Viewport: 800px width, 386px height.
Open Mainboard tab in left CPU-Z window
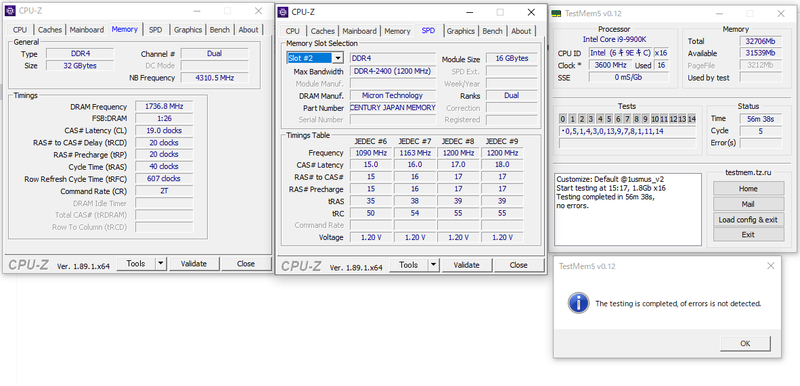(x=87, y=30)
